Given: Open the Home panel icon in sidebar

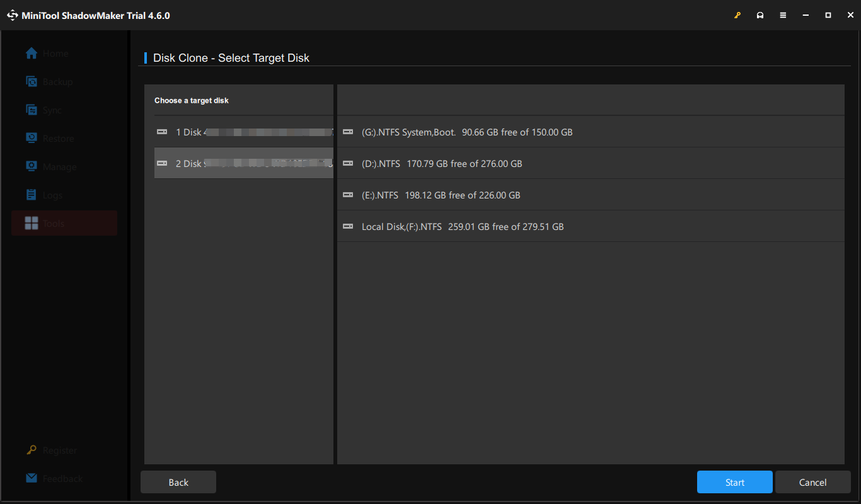Looking at the screenshot, I should tap(31, 53).
